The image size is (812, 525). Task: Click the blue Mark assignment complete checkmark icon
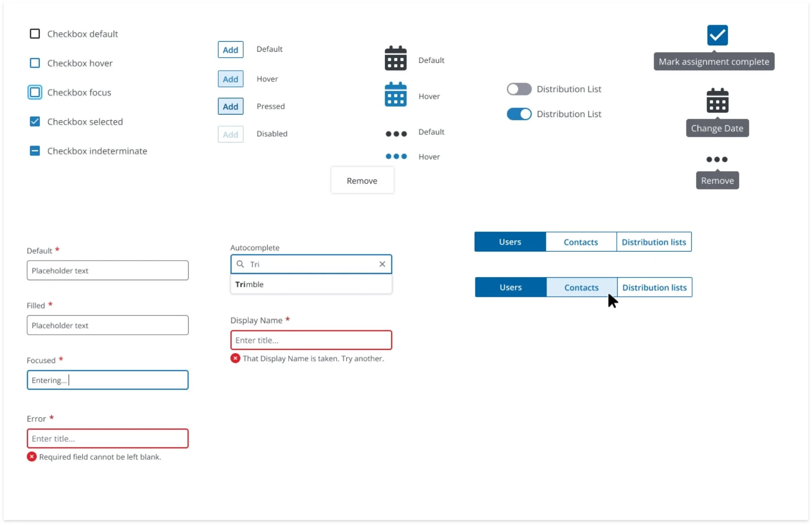[x=717, y=35]
